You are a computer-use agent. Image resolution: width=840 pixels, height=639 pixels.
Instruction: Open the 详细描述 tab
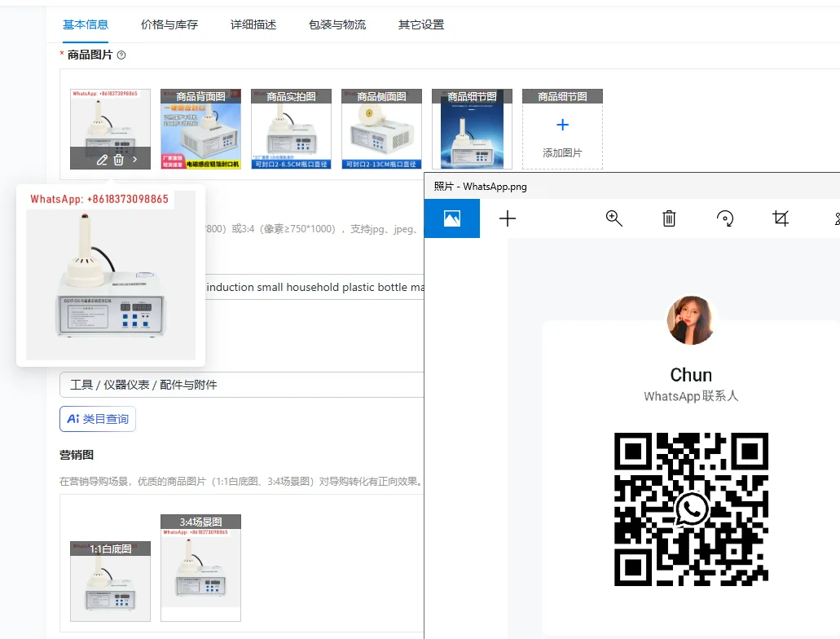click(253, 24)
